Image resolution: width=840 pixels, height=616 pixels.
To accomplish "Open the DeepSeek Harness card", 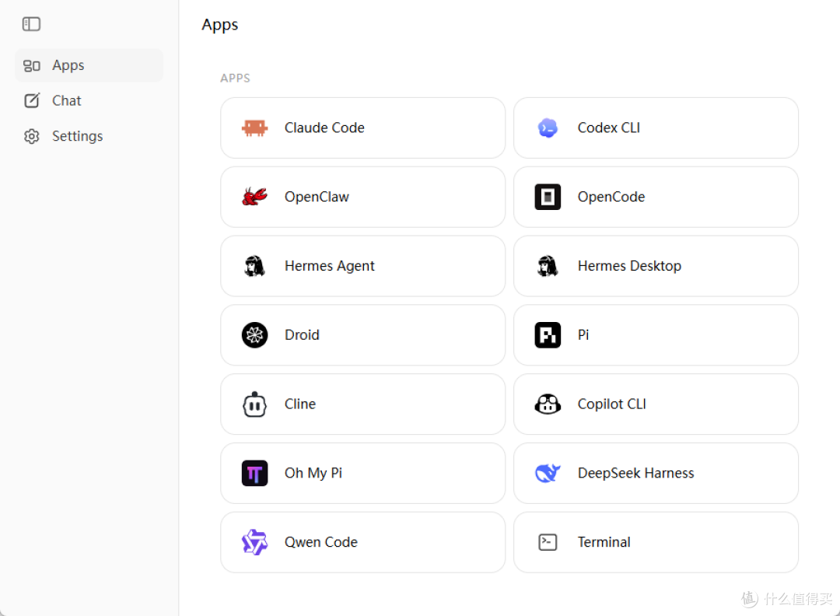I will [x=656, y=473].
